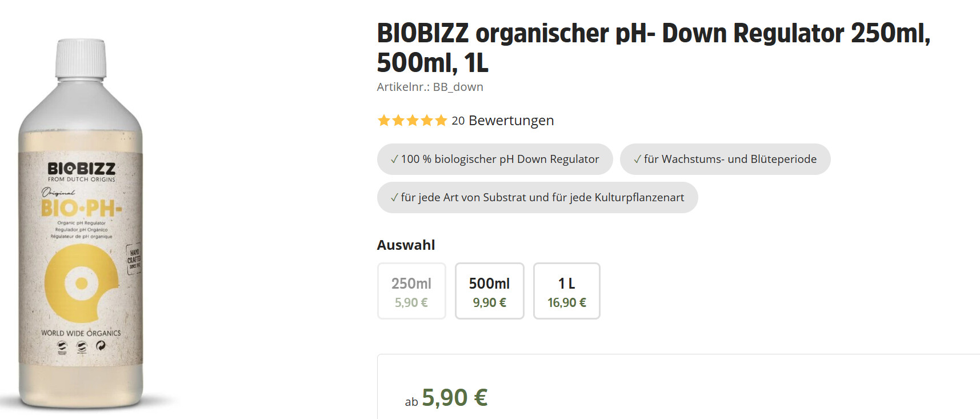Click checkmark beside jede Art von Substrat chip

tap(394, 198)
